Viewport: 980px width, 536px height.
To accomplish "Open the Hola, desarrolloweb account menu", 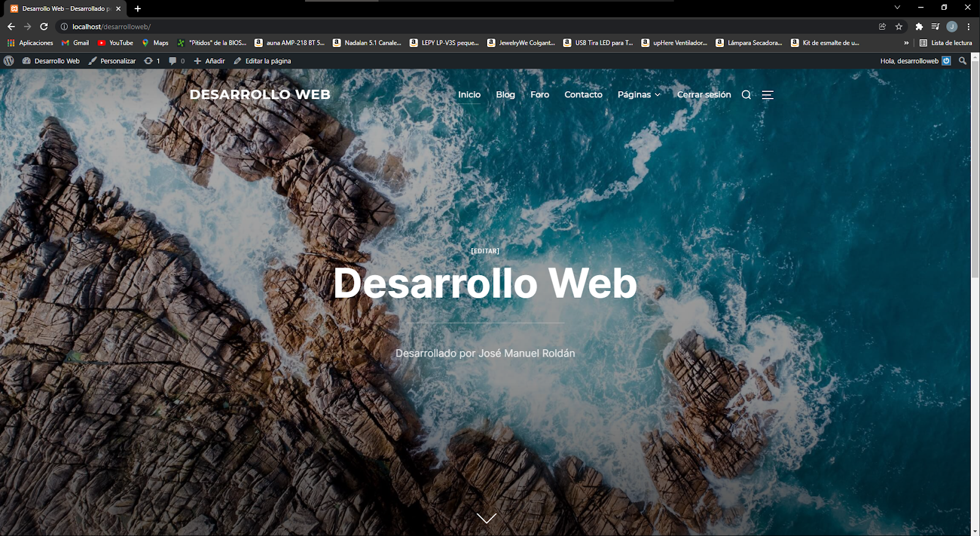I will point(915,61).
